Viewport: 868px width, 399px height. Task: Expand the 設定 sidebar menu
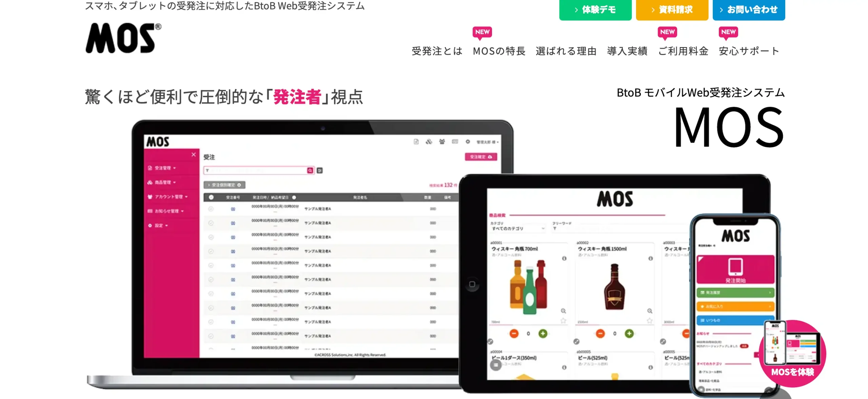pos(166,225)
